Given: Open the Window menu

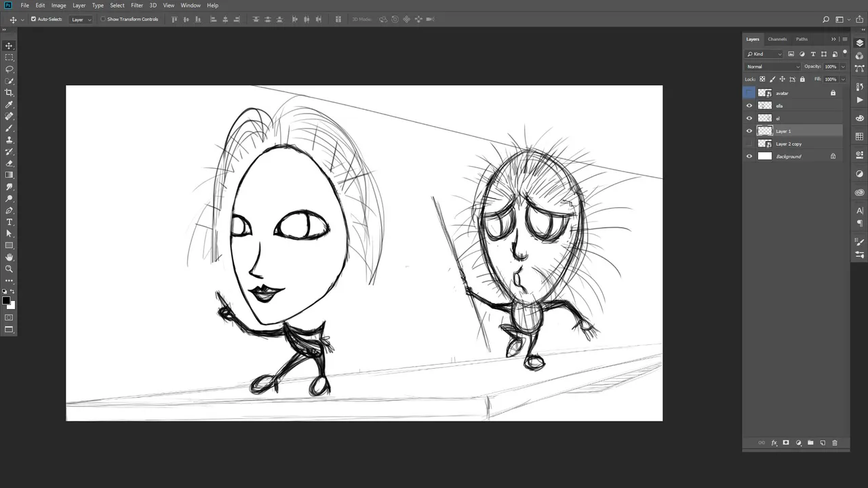Looking at the screenshot, I should [191, 5].
